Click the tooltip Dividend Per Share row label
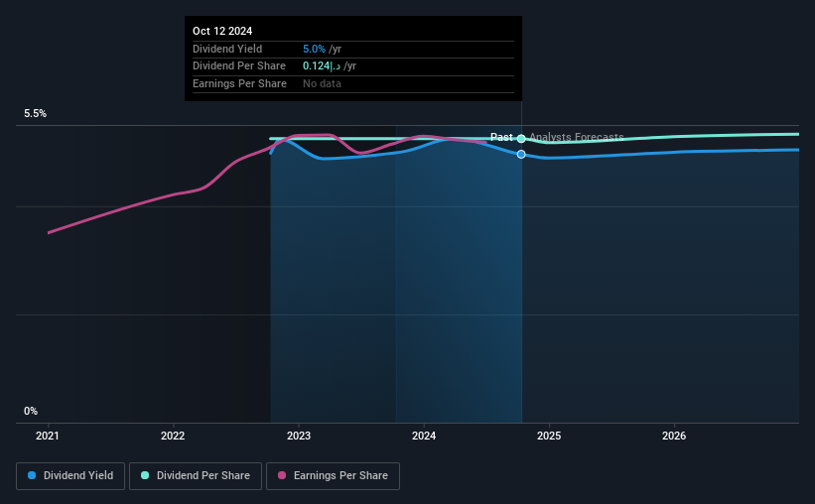Screen dimensions: 815x504 point(239,66)
